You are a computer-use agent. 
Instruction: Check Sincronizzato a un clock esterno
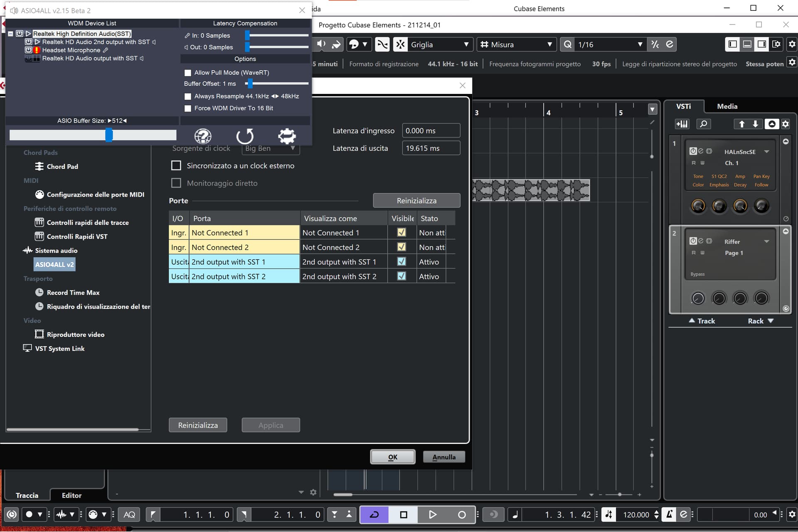coord(176,165)
